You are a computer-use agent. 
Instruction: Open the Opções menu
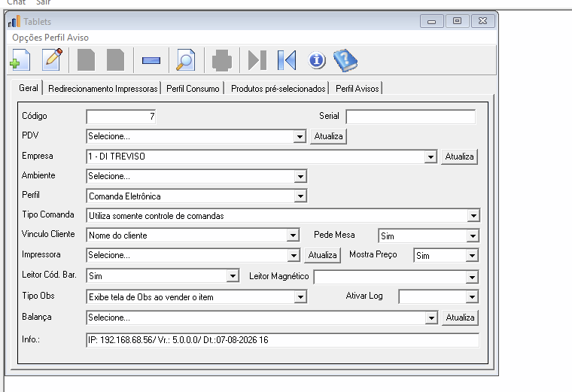[27, 38]
